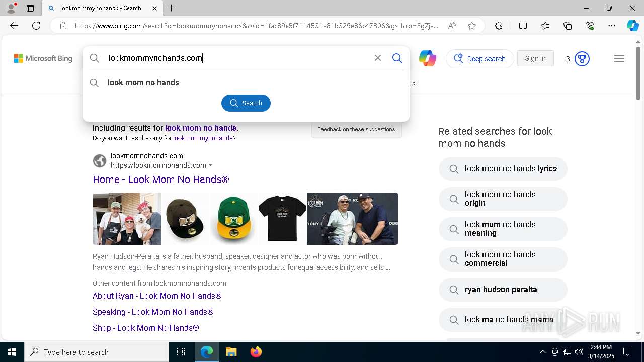Click the Sign in button

(x=535, y=58)
